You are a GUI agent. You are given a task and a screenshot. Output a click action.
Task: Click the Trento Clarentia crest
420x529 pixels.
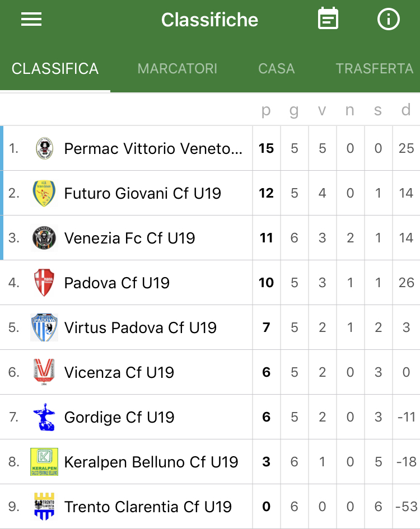[44, 507]
